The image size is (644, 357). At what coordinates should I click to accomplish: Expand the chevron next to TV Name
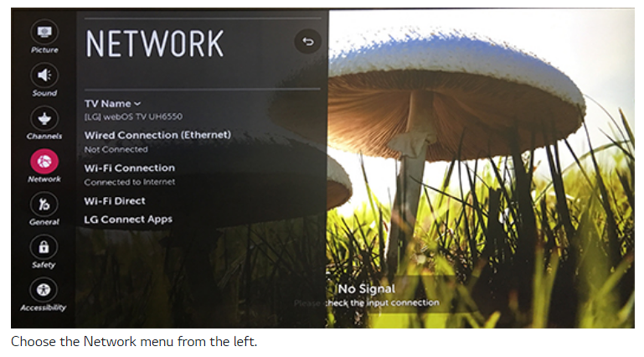(137, 103)
